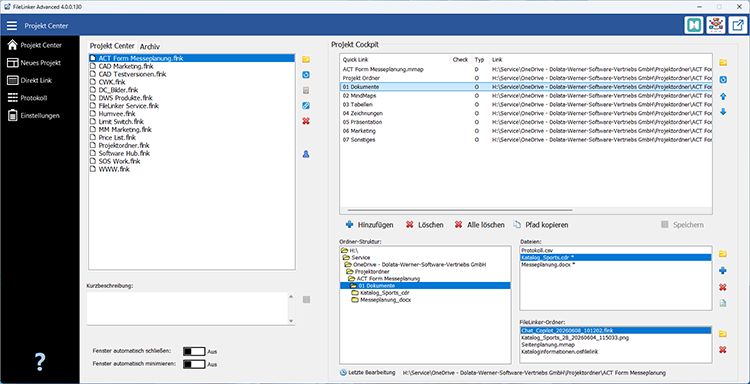Click the question mark help icon

[x=40, y=362]
